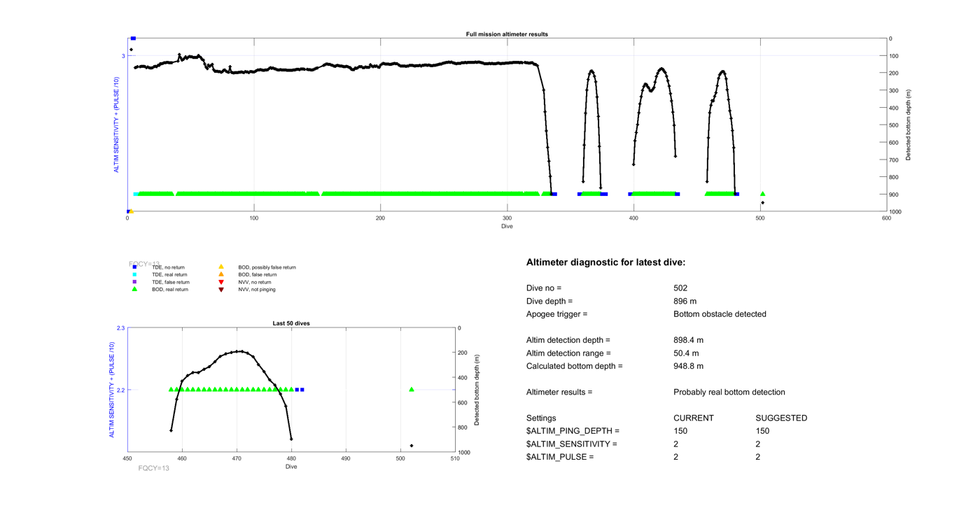Image resolution: width=980 pixels, height=508 pixels.
Task: Select the 'Dive no =' label
Action: (x=544, y=288)
